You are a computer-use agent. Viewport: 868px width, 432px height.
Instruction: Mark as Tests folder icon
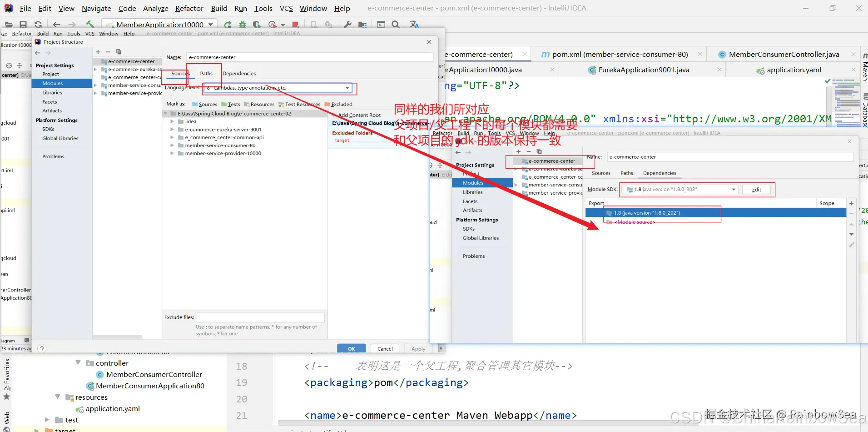[231, 104]
